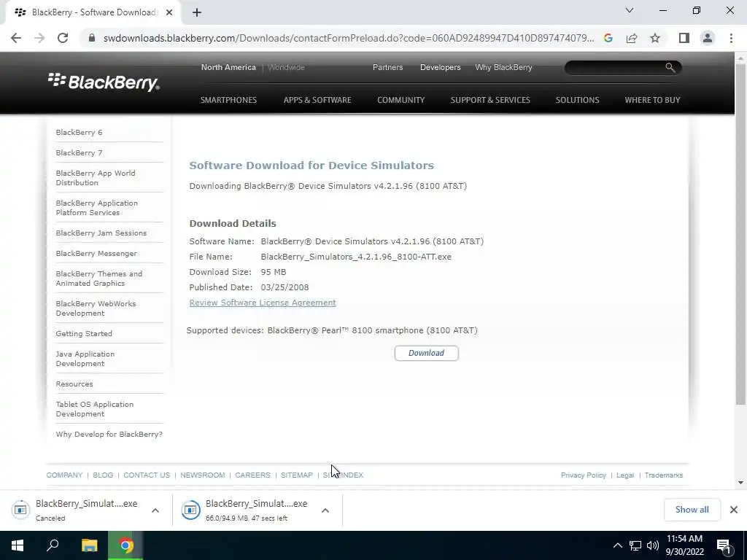
Task: Open Tablet OS Application Development link
Action: click(94, 409)
